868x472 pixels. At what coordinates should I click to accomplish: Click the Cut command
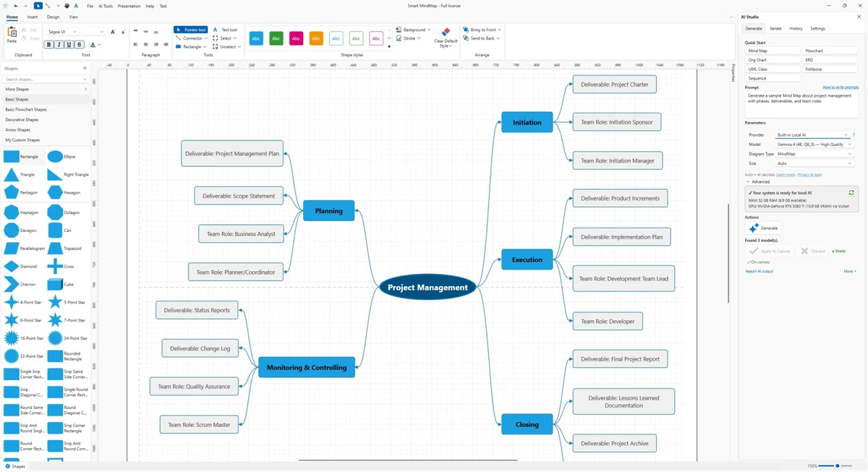click(x=30, y=30)
